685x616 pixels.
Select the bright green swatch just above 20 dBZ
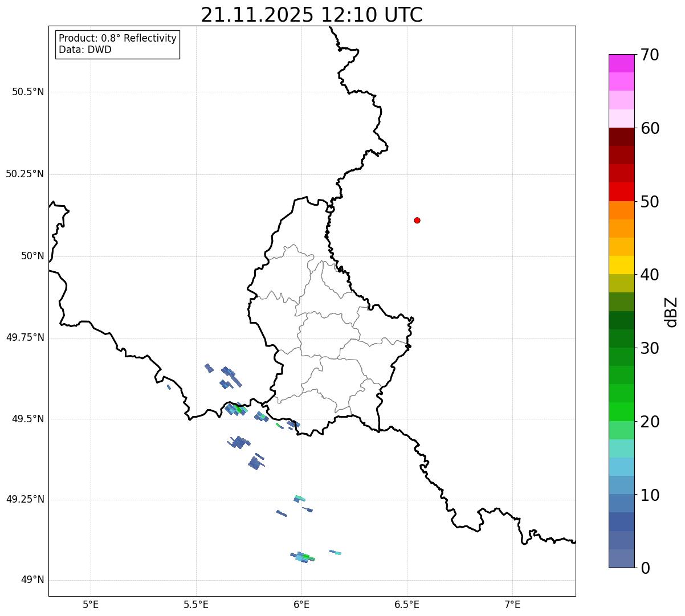point(621,411)
